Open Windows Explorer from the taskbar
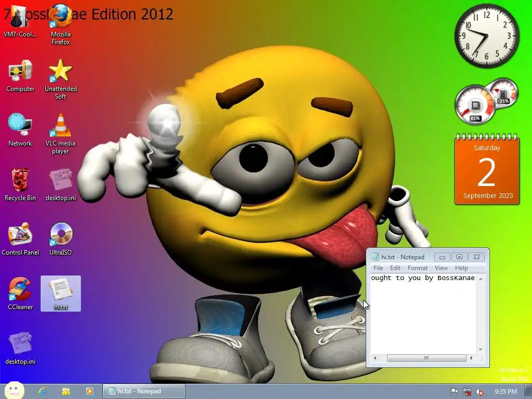This screenshot has width=532, height=399. pyautogui.click(x=66, y=391)
